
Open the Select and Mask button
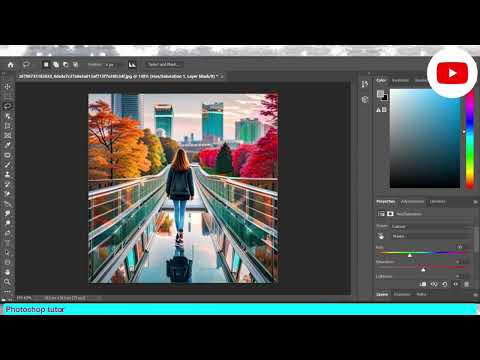point(163,65)
